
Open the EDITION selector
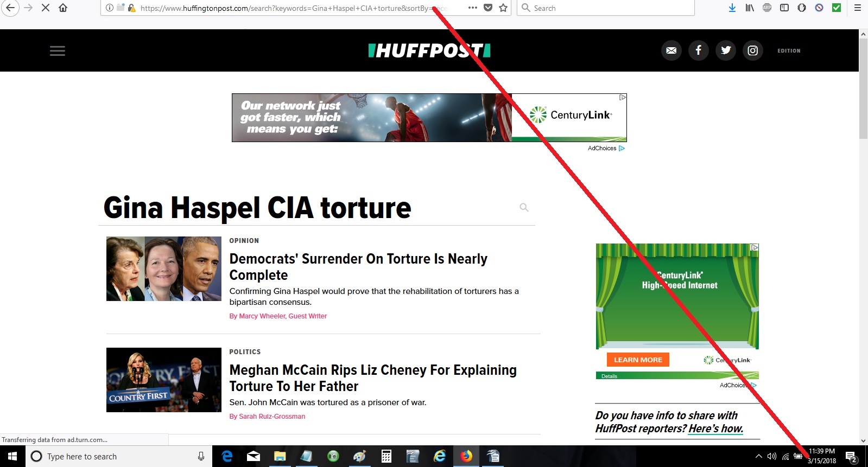click(789, 51)
